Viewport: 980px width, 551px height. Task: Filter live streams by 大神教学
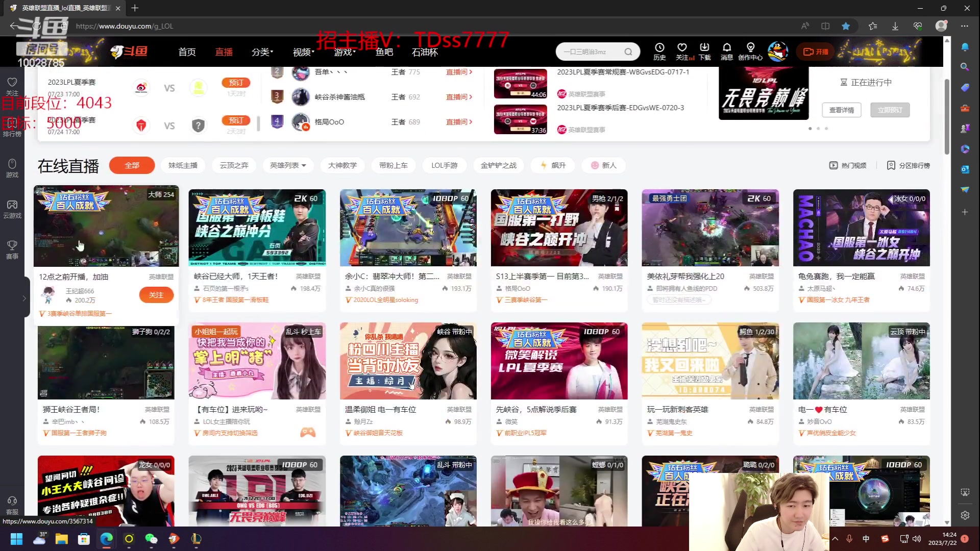click(x=342, y=165)
